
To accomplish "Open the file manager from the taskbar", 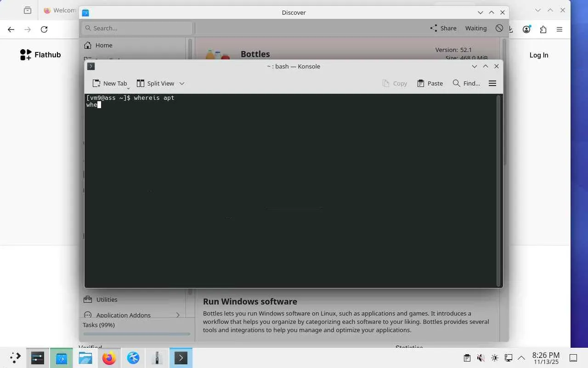I will coord(85,357).
